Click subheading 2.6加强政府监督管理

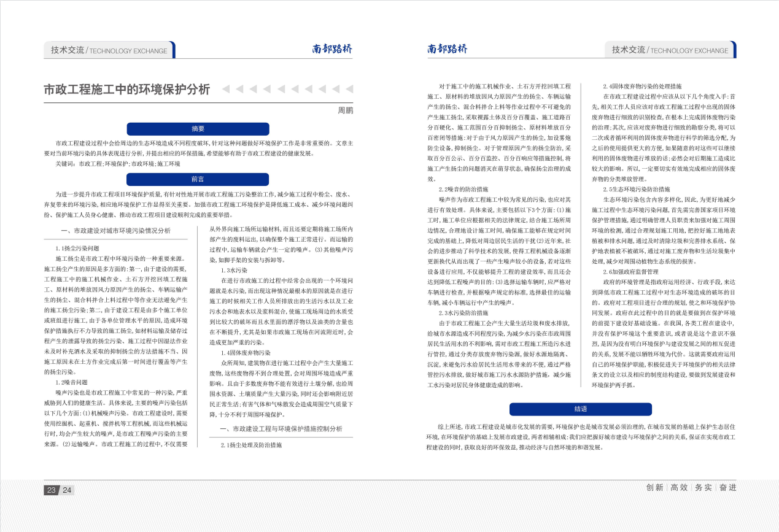[x=631, y=271]
